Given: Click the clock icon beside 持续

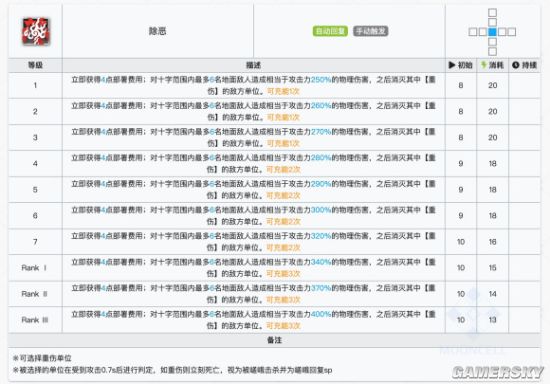Looking at the screenshot, I should coord(515,65).
